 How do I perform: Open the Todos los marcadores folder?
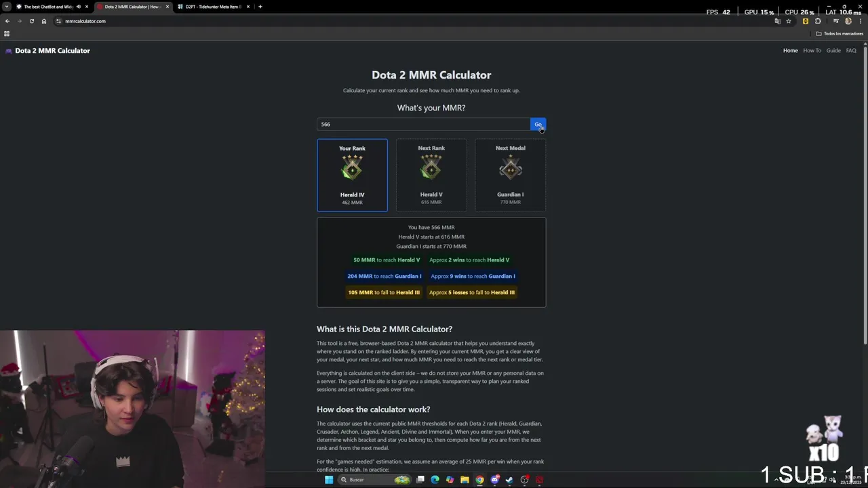click(840, 33)
